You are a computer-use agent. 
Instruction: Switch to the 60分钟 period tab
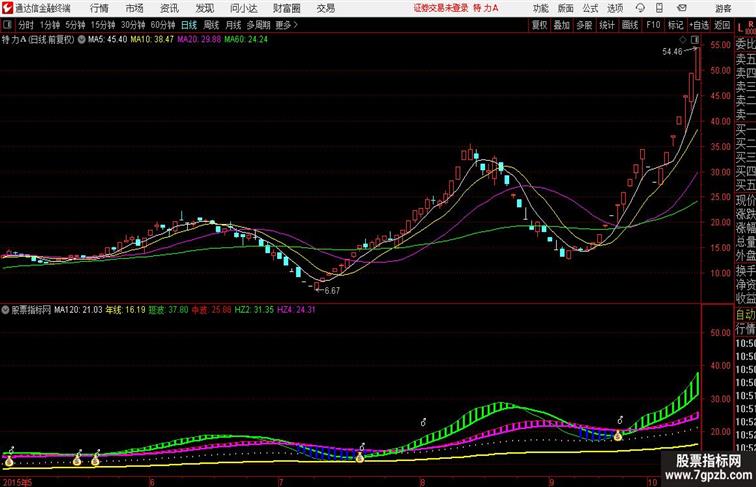click(163, 25)
